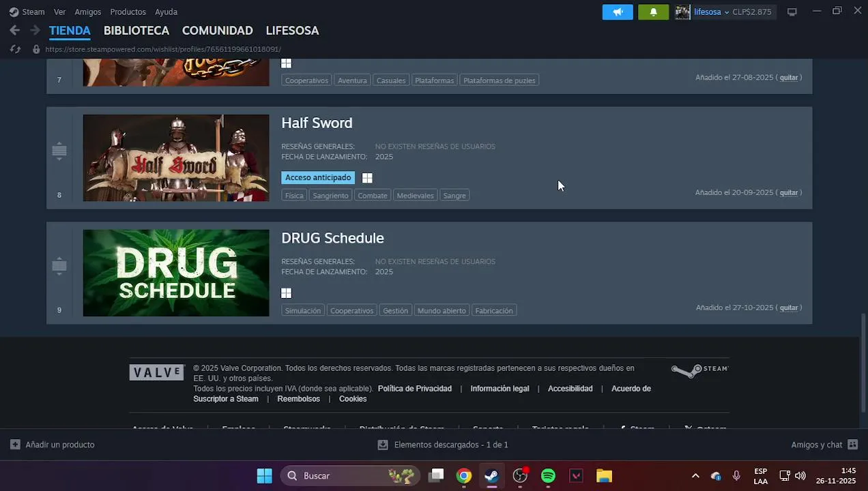
Task: Select the Plataformas de puzles tag
Action: click(x=500, y=80)
